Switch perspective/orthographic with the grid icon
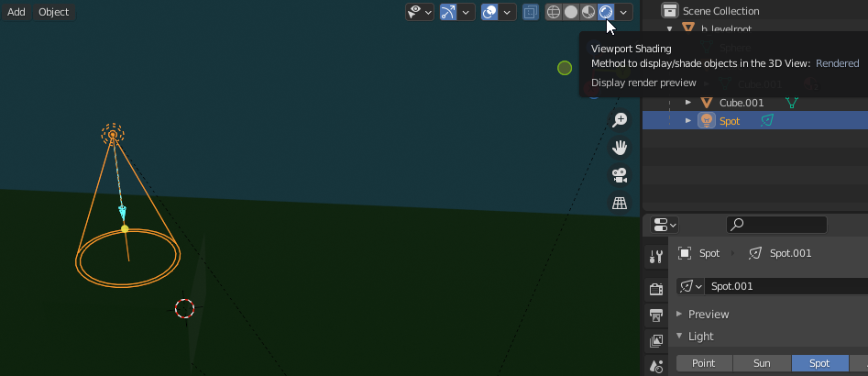 [x=620, y=204]
